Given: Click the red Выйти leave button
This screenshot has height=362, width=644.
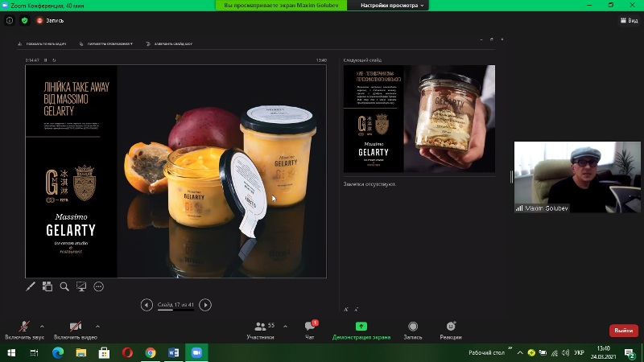Looking at the screenshot, I should (623, 331).
